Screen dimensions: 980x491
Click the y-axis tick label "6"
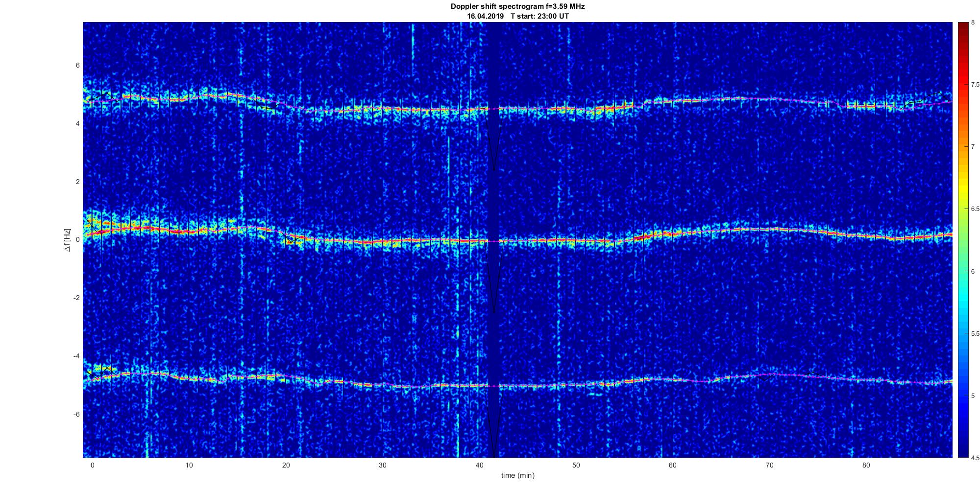pos(78,66)
